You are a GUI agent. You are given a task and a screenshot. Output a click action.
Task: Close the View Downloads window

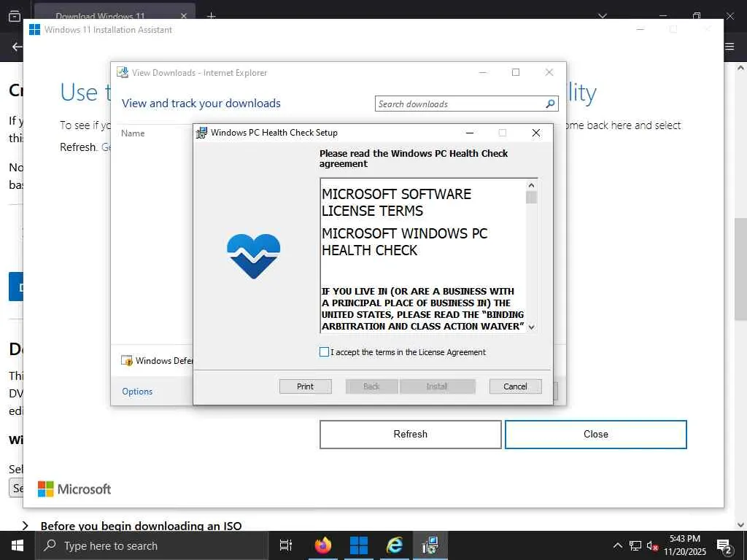pyautogui.click(x=549, y=72)
